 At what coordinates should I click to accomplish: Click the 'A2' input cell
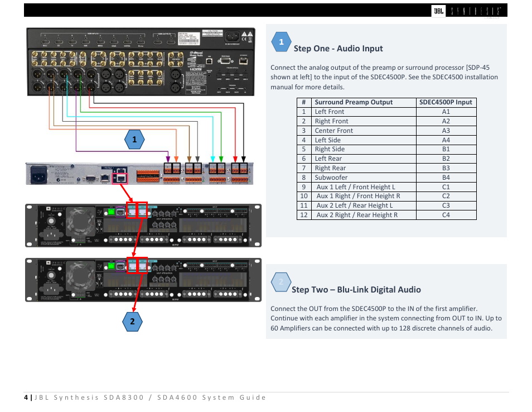pyautogui.click(x=446, y=121)
